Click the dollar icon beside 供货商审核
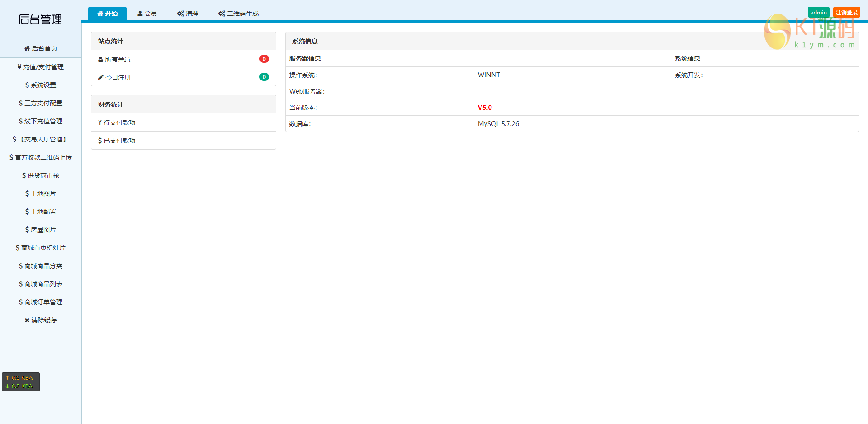This screenshot has height=424, width=868. [x=24, y=175]
